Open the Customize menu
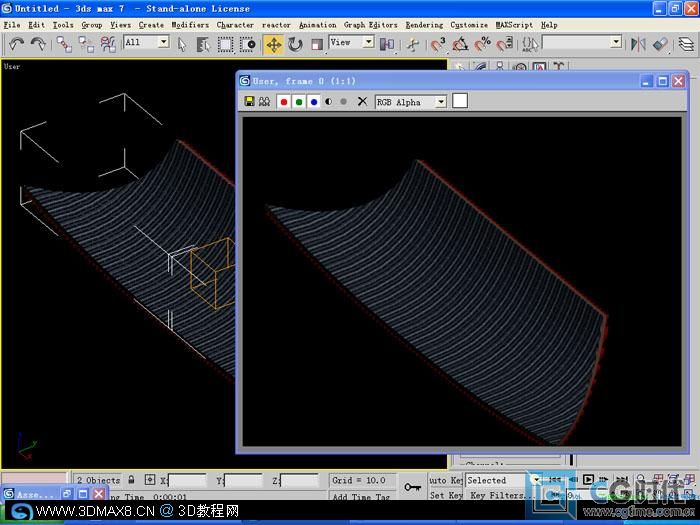Screen dimensions: 700x525 pyautogui.click(x=469, y=25)
